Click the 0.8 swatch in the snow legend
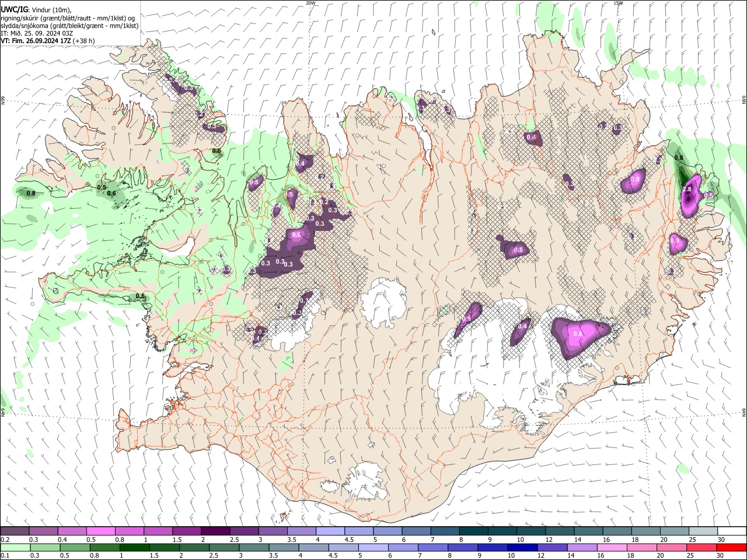The image size is (747, 560). click(130, 531)
